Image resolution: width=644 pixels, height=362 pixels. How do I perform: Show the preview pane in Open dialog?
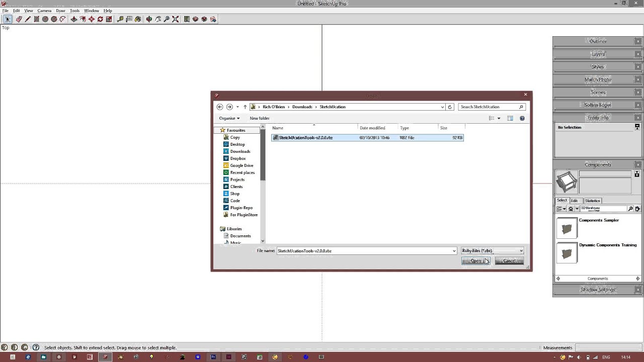510,118
